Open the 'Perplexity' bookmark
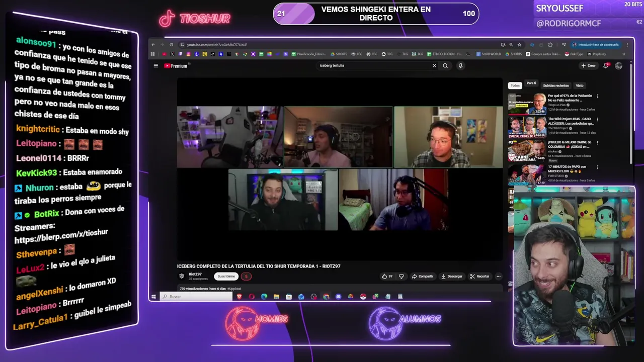 coord(596,54)
